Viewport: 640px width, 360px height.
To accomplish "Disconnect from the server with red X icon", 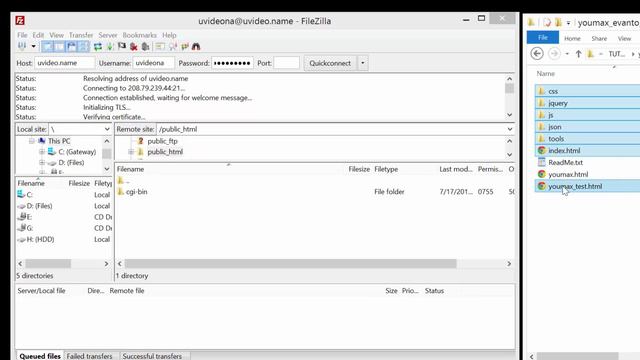I will [x=133, y=47].
